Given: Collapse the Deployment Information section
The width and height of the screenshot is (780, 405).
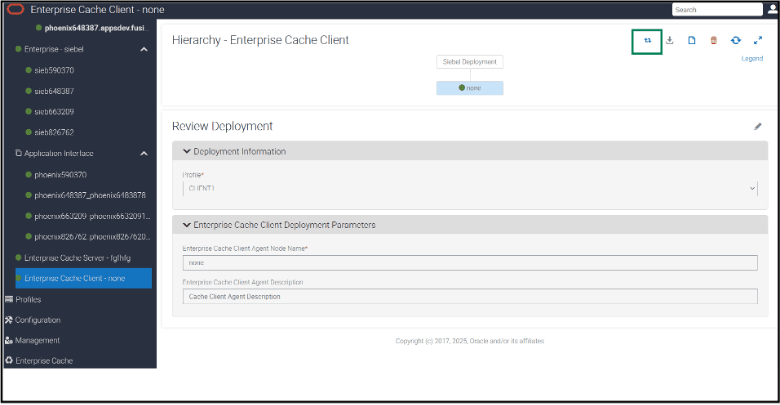Looking at the screenshot, I should 187,151.
